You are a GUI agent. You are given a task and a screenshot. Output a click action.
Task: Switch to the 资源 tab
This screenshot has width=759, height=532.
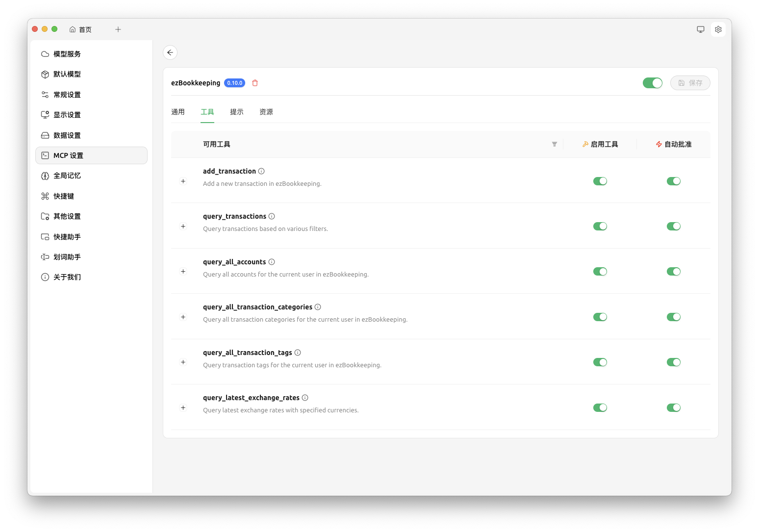[x=266, y=112]
